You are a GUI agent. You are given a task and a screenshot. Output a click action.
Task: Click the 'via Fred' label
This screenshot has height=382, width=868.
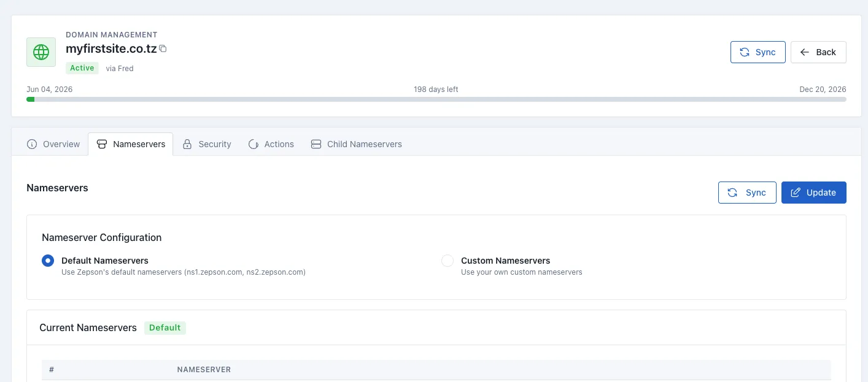click(120, 69)
